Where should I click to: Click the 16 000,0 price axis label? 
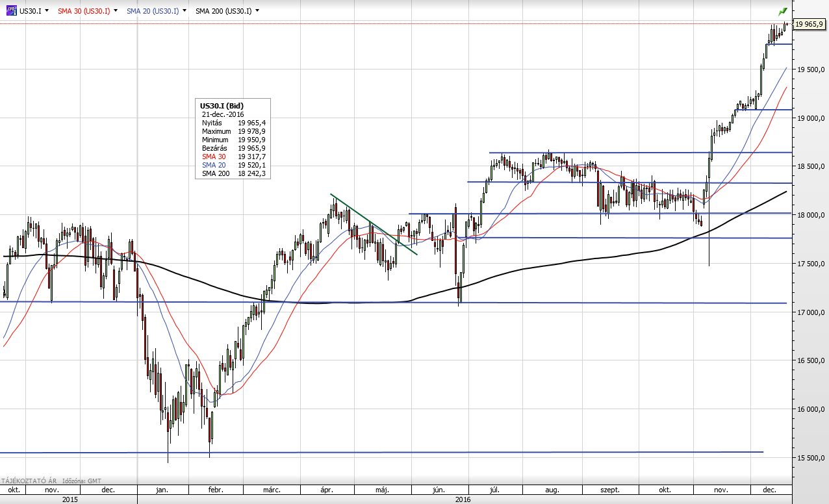tap(811, 410)
